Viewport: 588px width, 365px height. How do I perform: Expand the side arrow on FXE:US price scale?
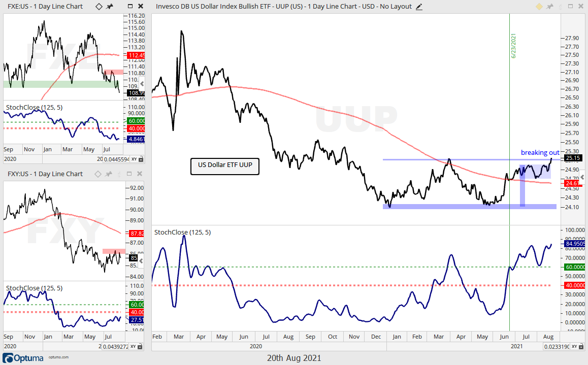142,84
